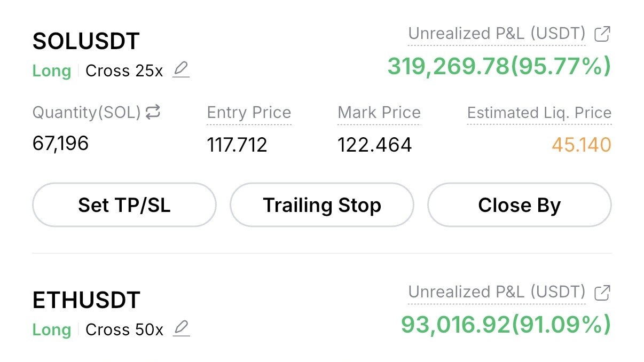Edit SOLUSDT Cross 25x leverage pencil icon
Viewport: 644px width, 362px height.
[x=182, y=70]
